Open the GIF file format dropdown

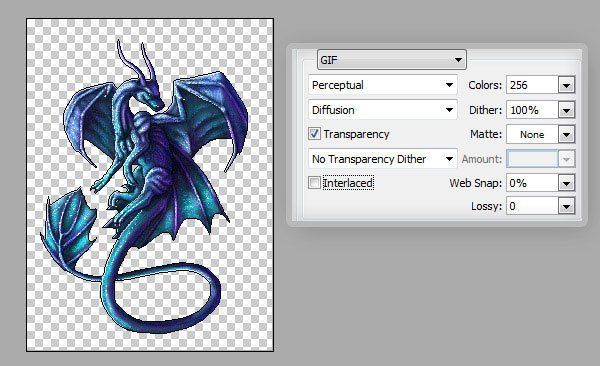click(392, 60)
